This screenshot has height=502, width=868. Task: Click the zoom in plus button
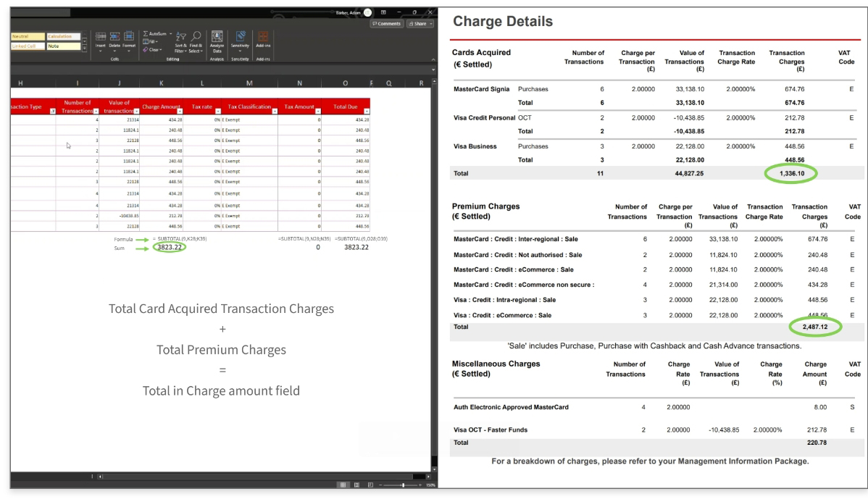click(420, 485)
